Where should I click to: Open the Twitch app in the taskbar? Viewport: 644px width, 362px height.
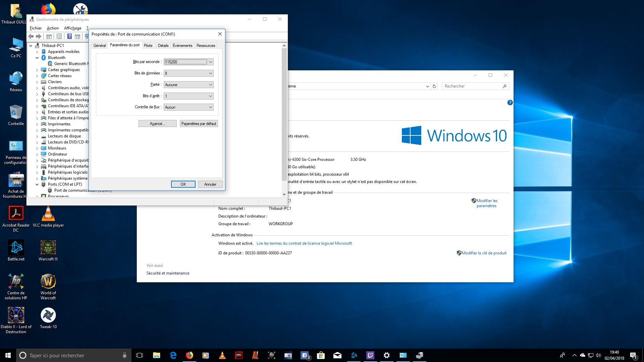[x=370, y=355]
